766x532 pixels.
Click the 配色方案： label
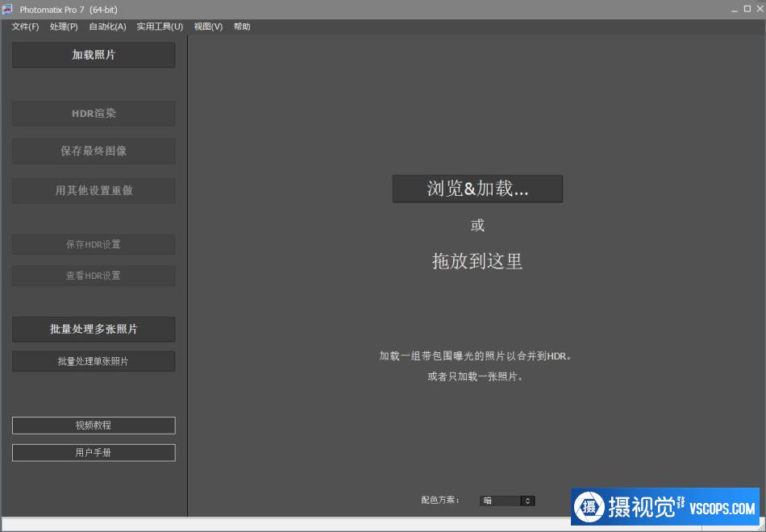click(440, 501)
